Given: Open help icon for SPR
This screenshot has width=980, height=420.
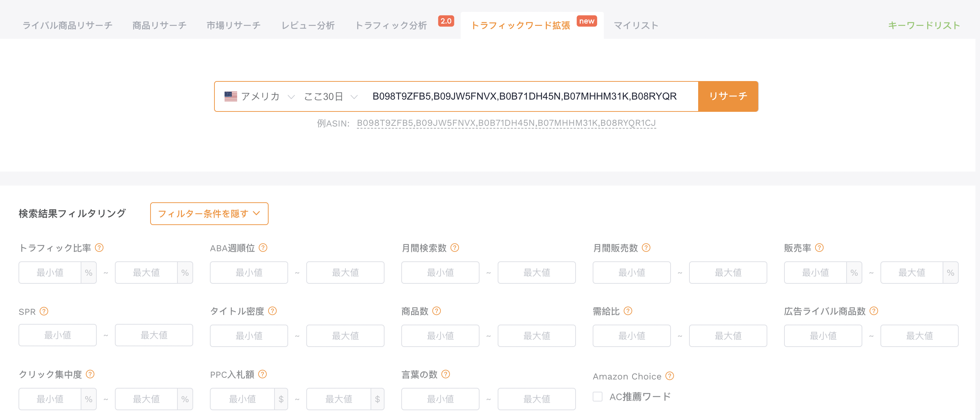Looking at the screenshot, I should point(44,311).
